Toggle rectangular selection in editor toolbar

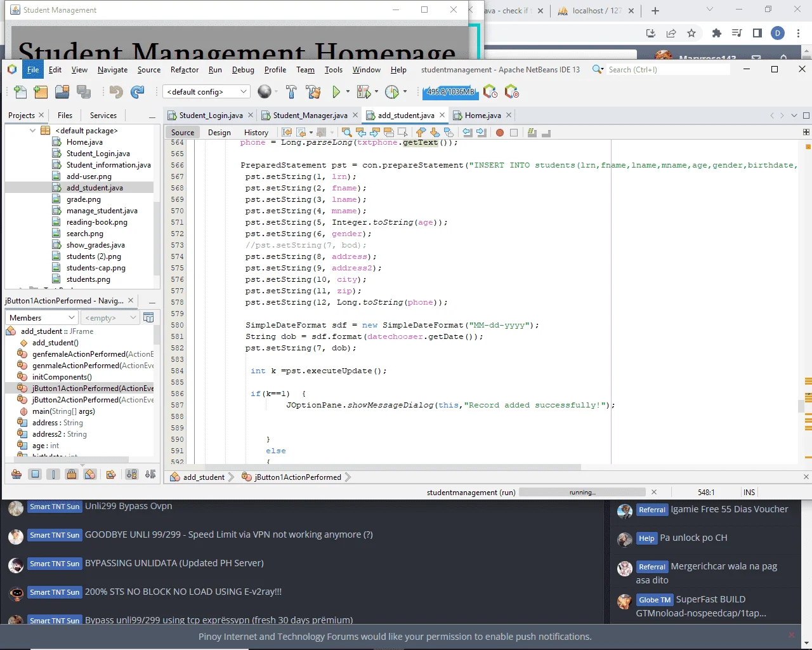tap(402, 133)
